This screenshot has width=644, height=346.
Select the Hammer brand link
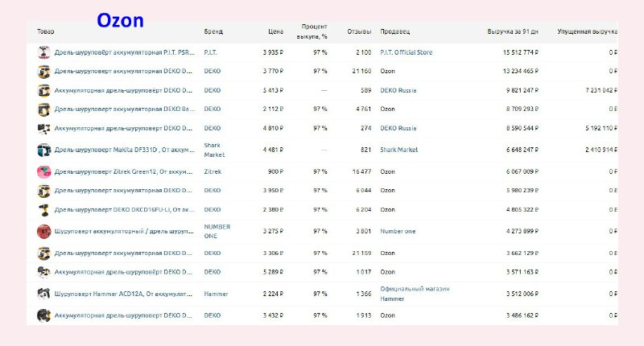pos(216,294)
